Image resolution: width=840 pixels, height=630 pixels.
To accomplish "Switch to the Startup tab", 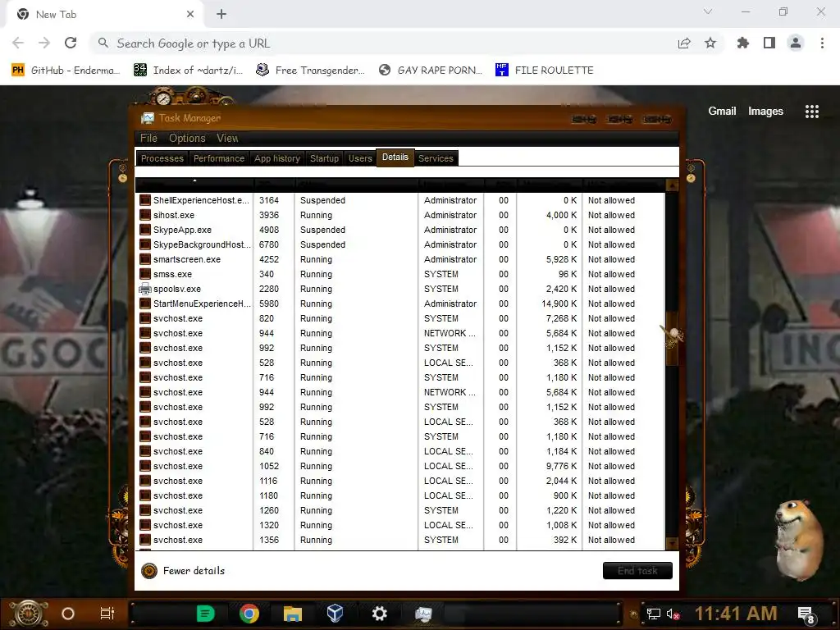I will 324,158.
